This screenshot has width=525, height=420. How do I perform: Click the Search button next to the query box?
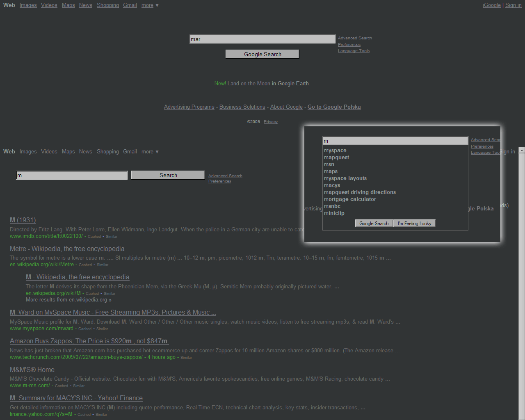pyautogui.click(x=167, y=175)
